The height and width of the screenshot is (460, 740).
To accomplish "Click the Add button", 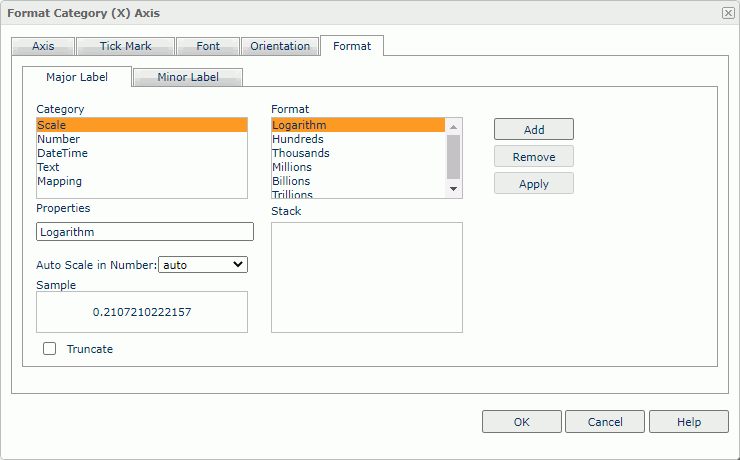I will 534,129.
